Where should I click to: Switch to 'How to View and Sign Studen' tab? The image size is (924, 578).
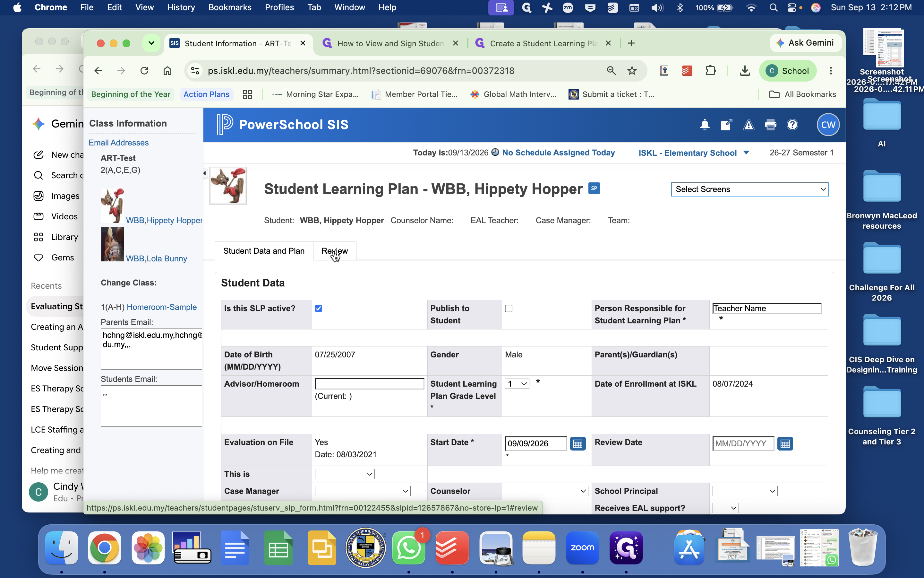coord(390,43)
